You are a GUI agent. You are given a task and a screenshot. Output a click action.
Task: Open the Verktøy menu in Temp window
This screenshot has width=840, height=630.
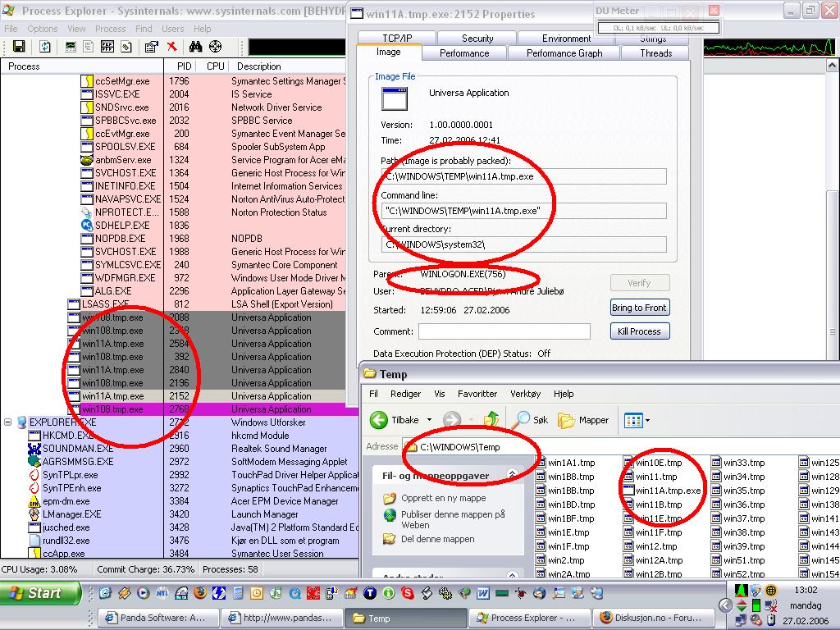525,394
